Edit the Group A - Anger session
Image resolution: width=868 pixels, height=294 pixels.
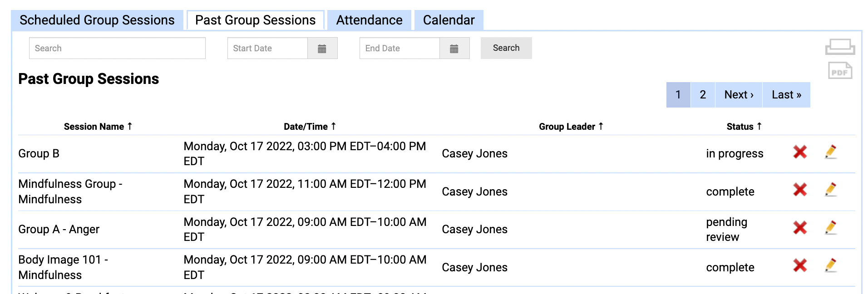831,227
